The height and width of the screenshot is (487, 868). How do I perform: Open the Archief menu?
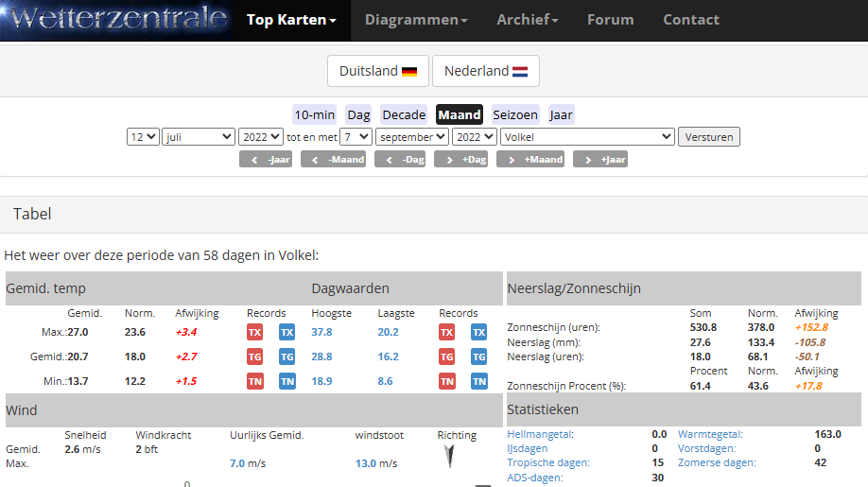[x=527, y=20]
